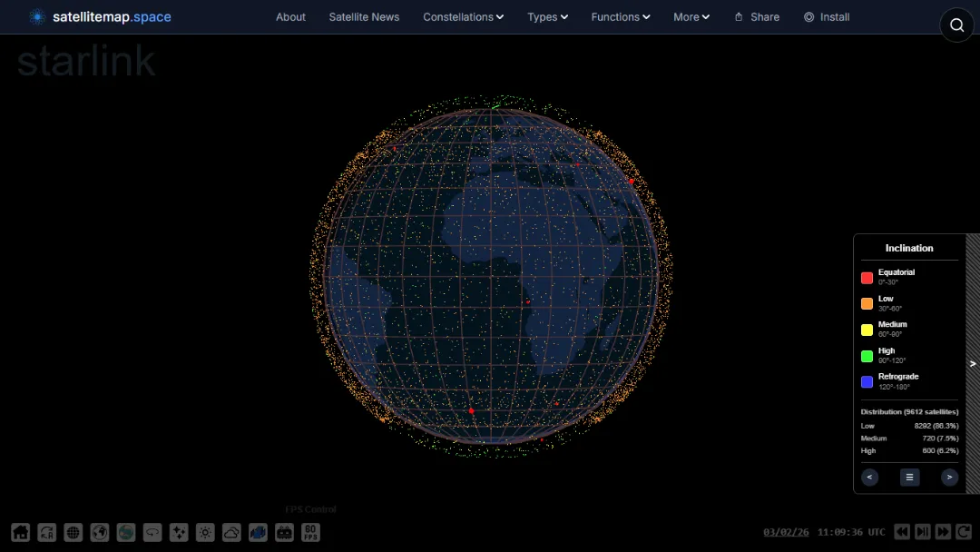Open the Constellations dropdown
Image resolution: width=980 pixels, height=552 pixels.
pos(463,16)
